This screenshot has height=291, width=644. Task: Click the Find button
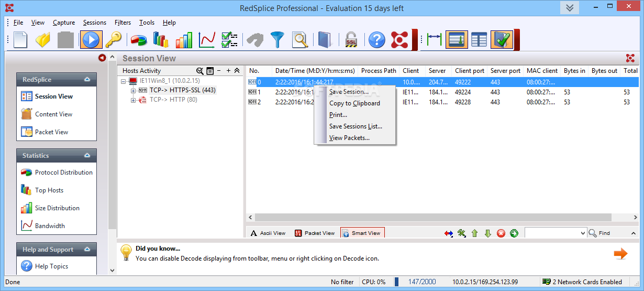coord(600,233)
